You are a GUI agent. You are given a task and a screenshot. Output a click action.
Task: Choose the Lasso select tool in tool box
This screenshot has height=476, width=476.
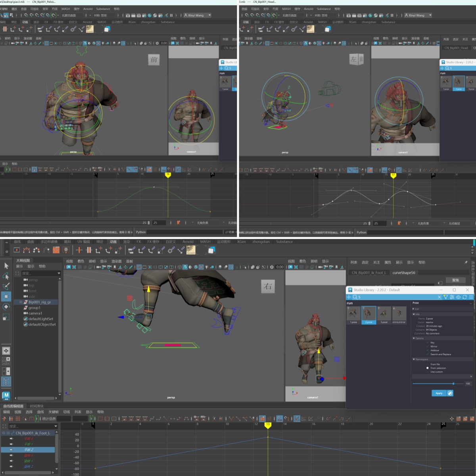[x=6, y=276]
